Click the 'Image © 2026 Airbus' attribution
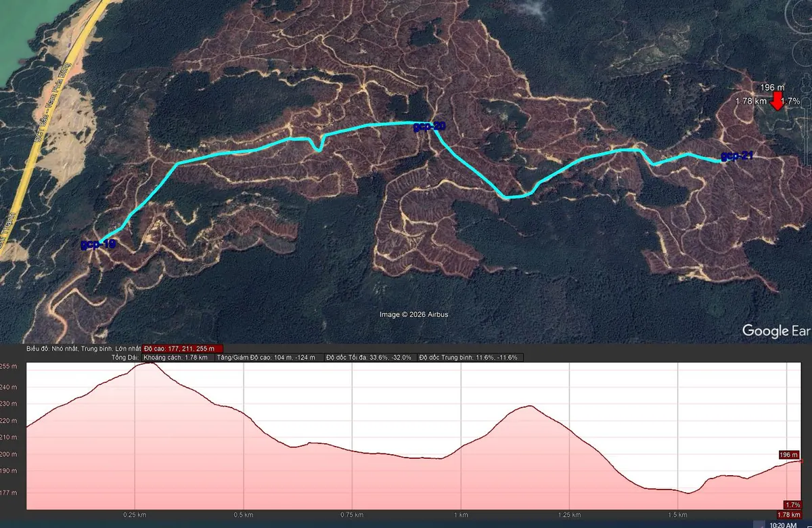 413,314
